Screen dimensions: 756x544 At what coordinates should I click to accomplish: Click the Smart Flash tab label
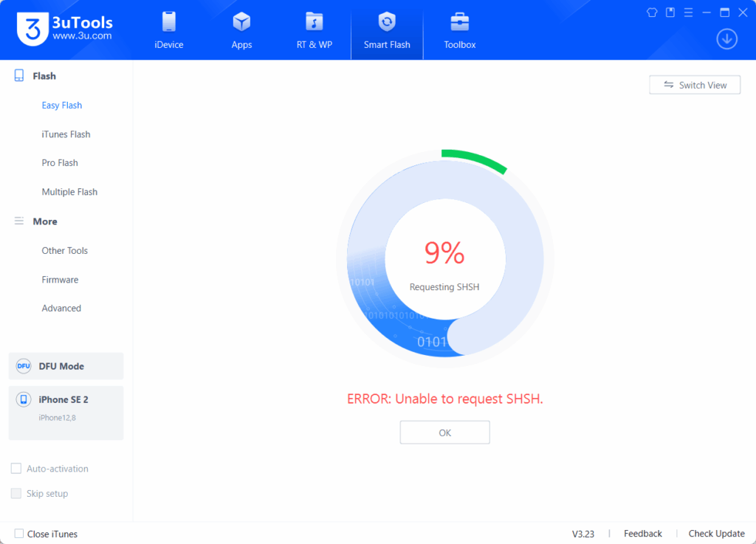tap(387, 45)
